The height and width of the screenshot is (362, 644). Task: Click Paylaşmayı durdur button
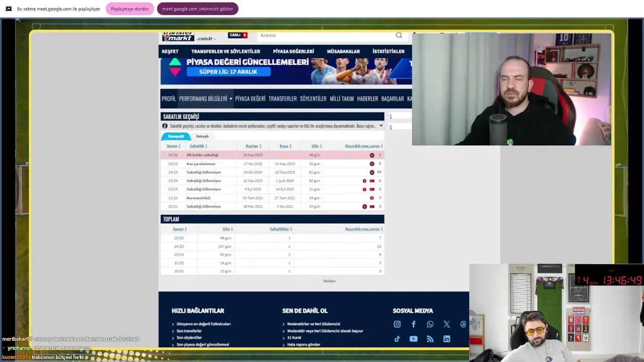click(x=130, y=9)
